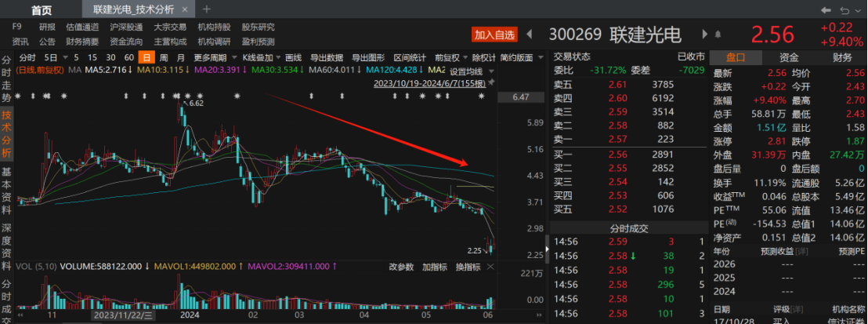
Task: Select the 5-minute period
Action: (x=77, y=58)
